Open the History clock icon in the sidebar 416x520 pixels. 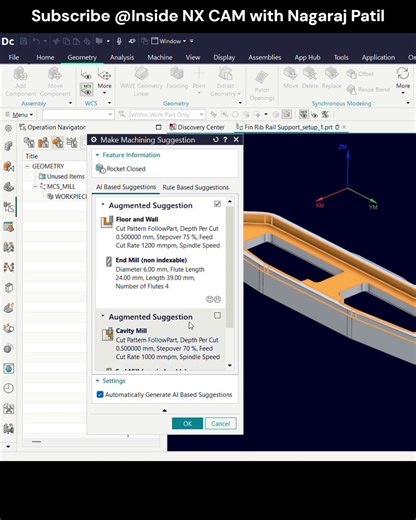tap(9, 388)
